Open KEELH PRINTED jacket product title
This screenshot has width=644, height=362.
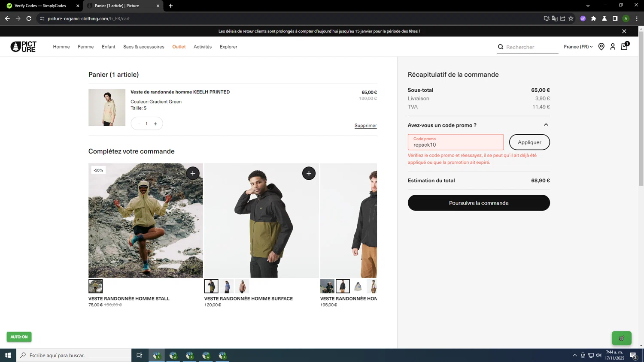(180, 92)
